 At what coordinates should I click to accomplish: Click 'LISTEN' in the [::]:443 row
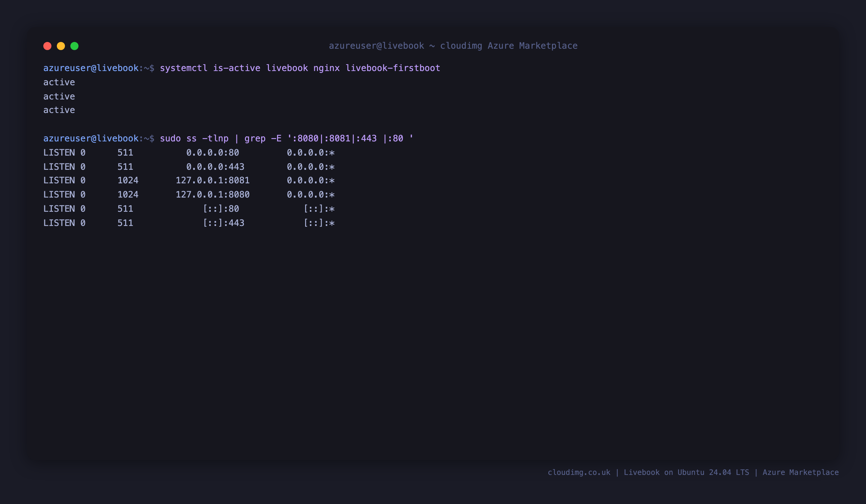[59, 223]
